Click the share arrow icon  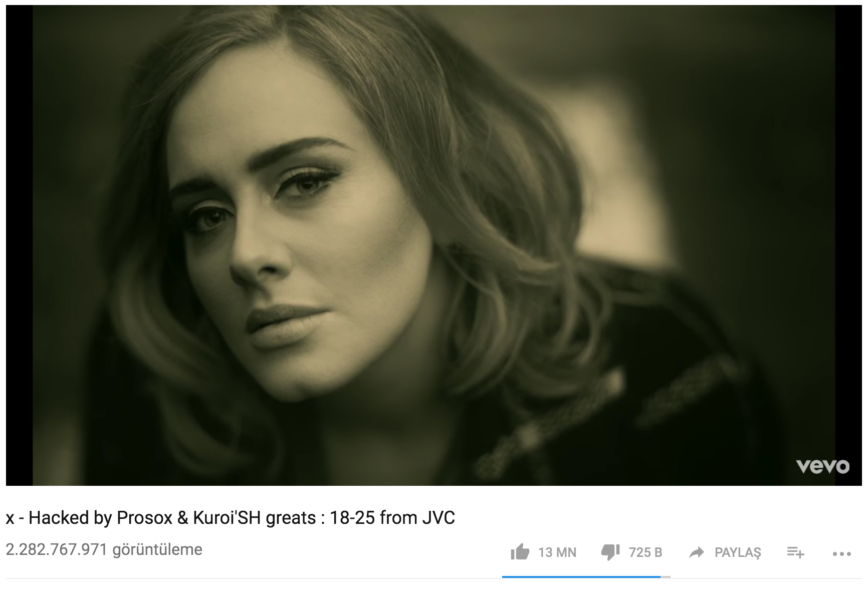pos(697,552)
